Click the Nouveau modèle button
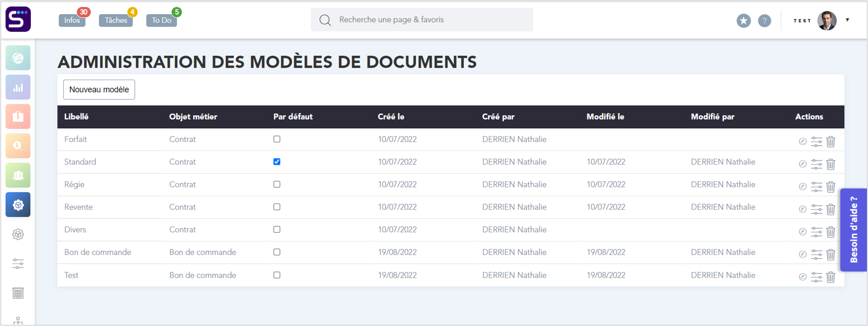Viewport: 868px width, 326px height. pos(99,89)
